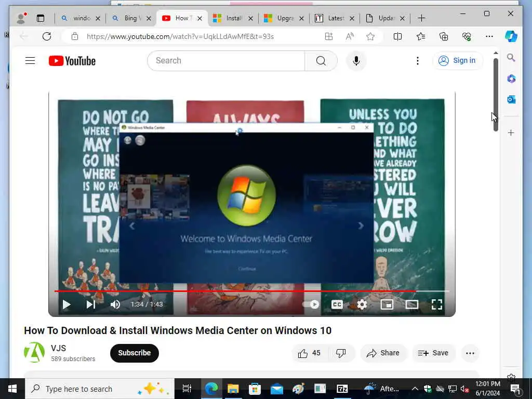Switch to the 'Upgra' Microsoft tab

[283, 18]
